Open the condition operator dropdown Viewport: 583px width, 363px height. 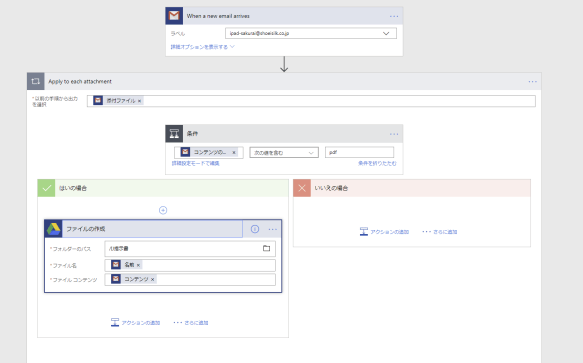pyautogui.click(x=284, y=152)
